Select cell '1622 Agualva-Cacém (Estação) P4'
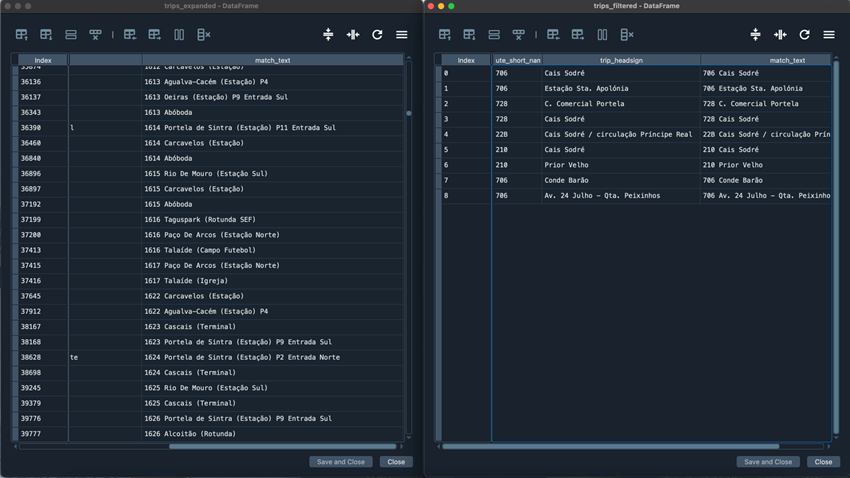The image size is (850, 478). [273, 312]
